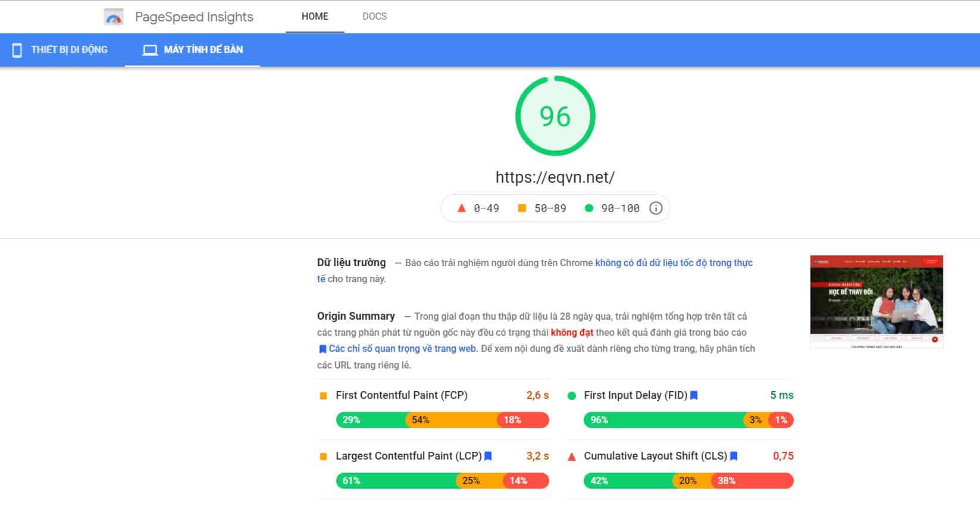This screenshot has width=980, height=509.
Task: Switch to THIẾT BỊ DI ĐỘNG tab
Action: tap(62, 50)
